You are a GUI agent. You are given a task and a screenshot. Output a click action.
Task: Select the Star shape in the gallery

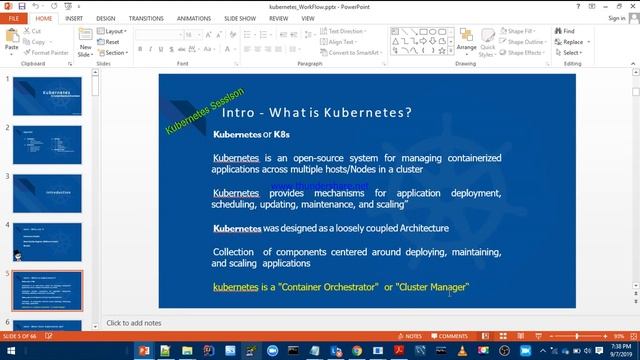click(x=442, y=51)
